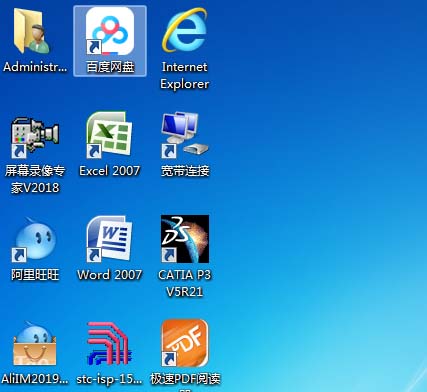Click the CATIA P3 V5R21 icon
The image size is (427, 392).
[185, 239]
